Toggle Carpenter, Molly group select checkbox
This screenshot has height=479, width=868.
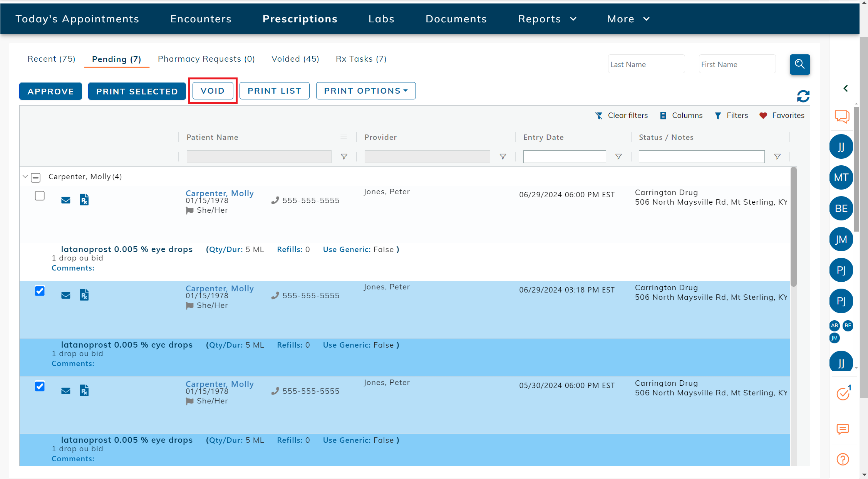(x=36, y=177)
